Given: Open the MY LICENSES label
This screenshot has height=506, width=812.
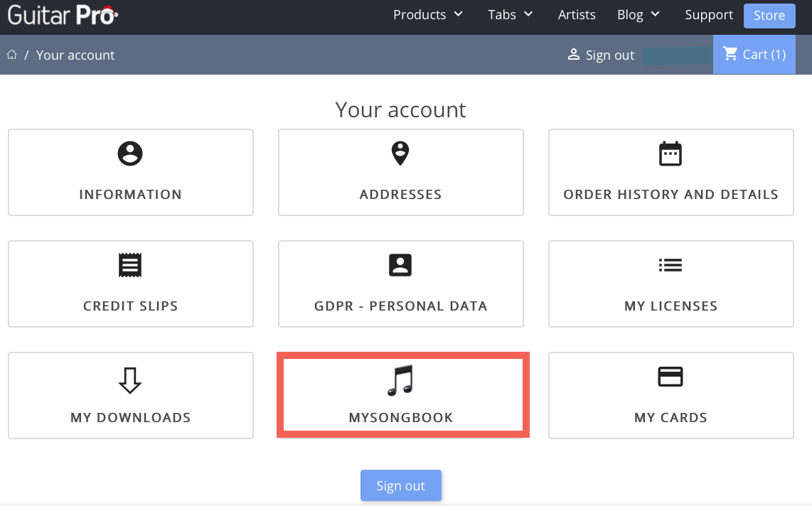Looking at the screenshot, I should [671, 306].
